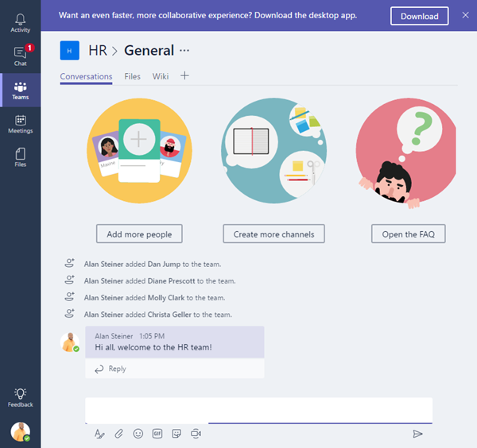Click the 'Molly Clark' added-to-team notice
Image resolution: width=477 pixels, height=448 pixels.
(154, 298)
